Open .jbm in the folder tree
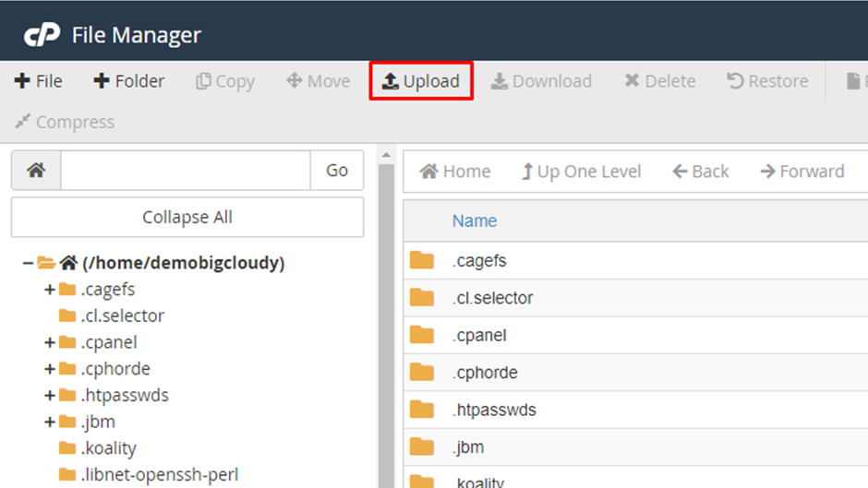 98,422
